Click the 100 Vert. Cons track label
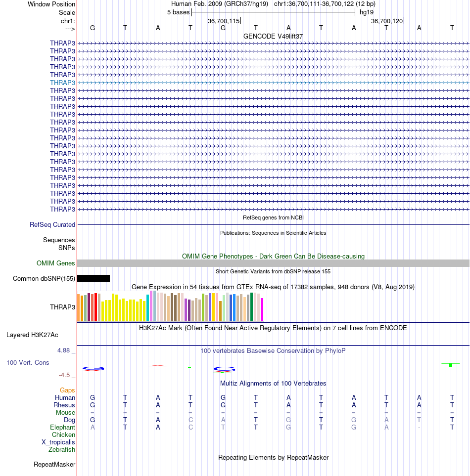Image resolution: width=470 pixels, height=476 pixels. point(28,362)
